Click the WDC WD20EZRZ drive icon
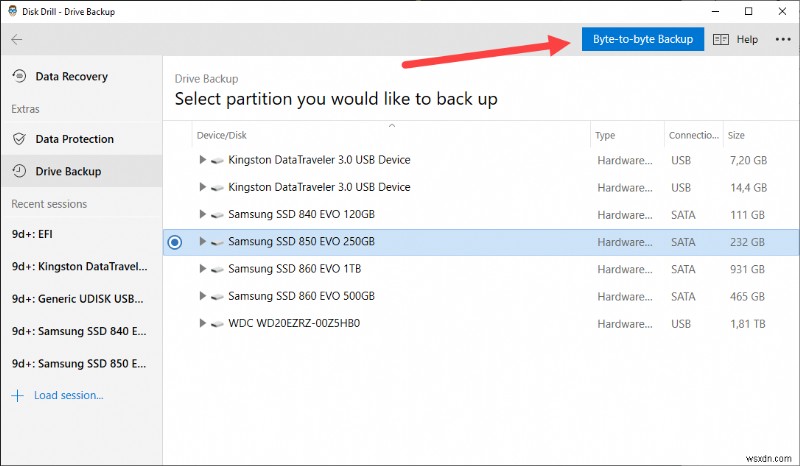The width and height of the screenshot is (800, 466). 216,324
